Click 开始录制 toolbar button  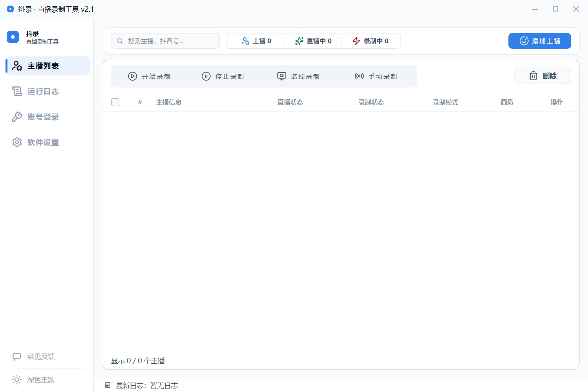click(x=149, y=76)
